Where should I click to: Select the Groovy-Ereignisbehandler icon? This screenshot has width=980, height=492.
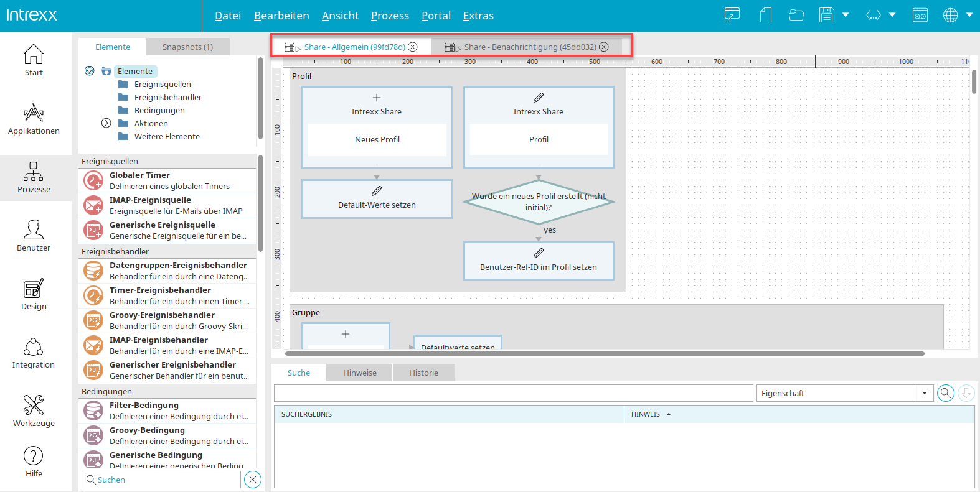click(x=93, y=320)
